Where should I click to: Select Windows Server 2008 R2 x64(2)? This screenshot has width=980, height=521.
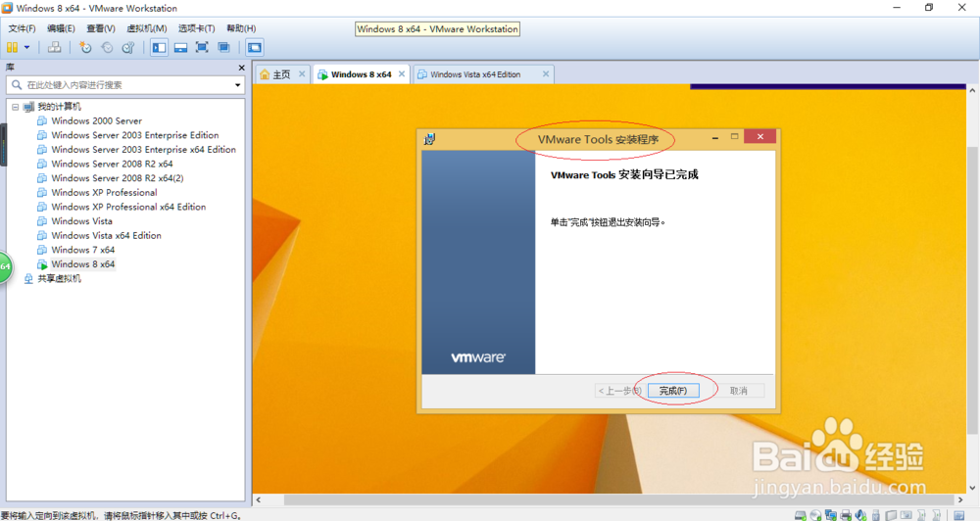[117, 178]
